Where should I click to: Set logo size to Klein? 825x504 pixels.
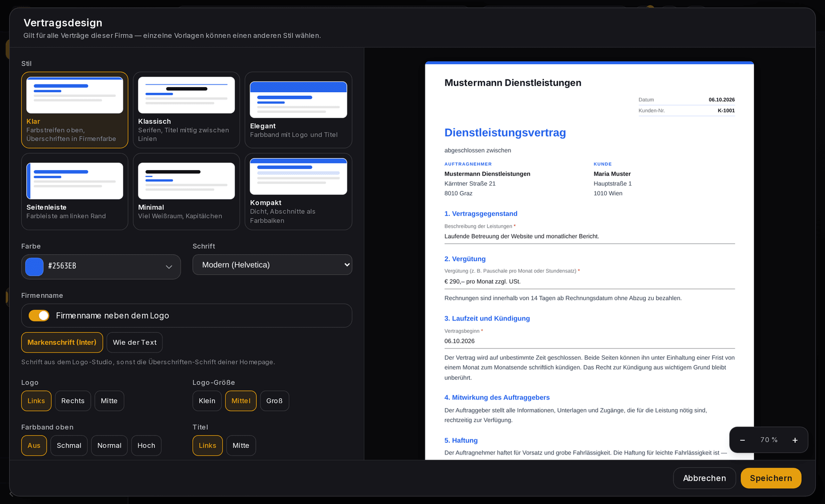coord(207,401)
